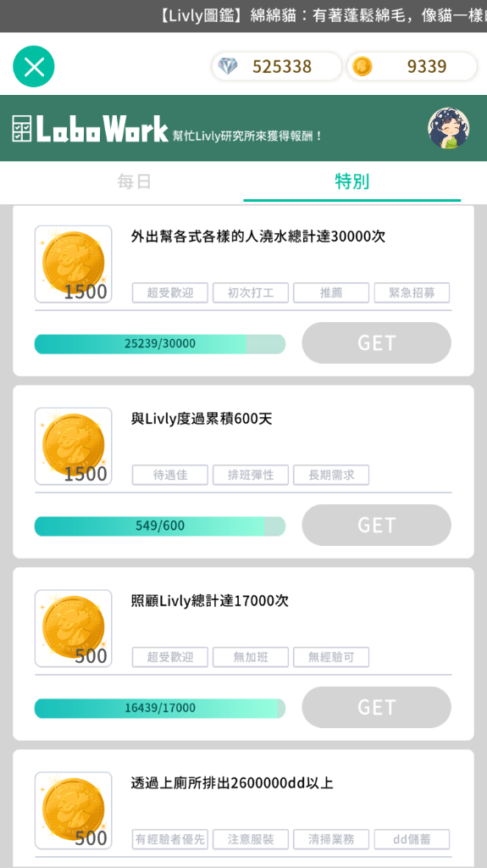Tap the 排班彈性 tag
Screen dimensions: 487x868
(251, 475)
